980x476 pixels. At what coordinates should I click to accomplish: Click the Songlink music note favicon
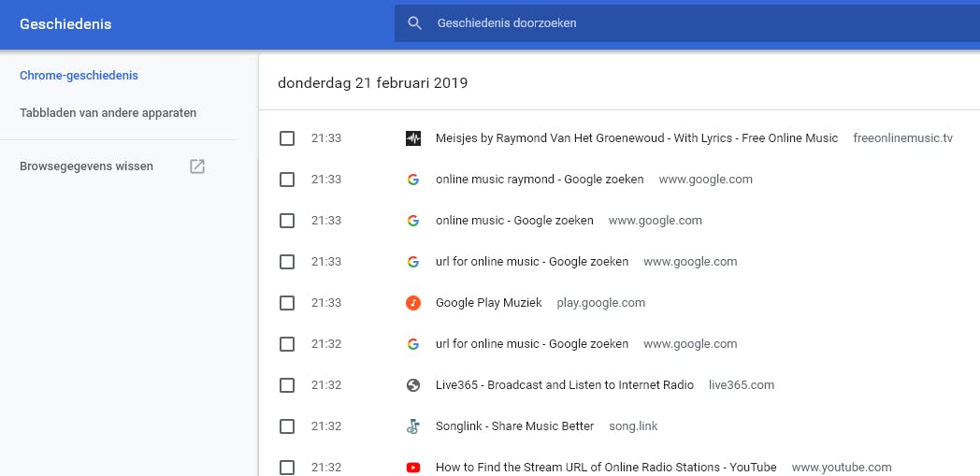tap(413, 426)
